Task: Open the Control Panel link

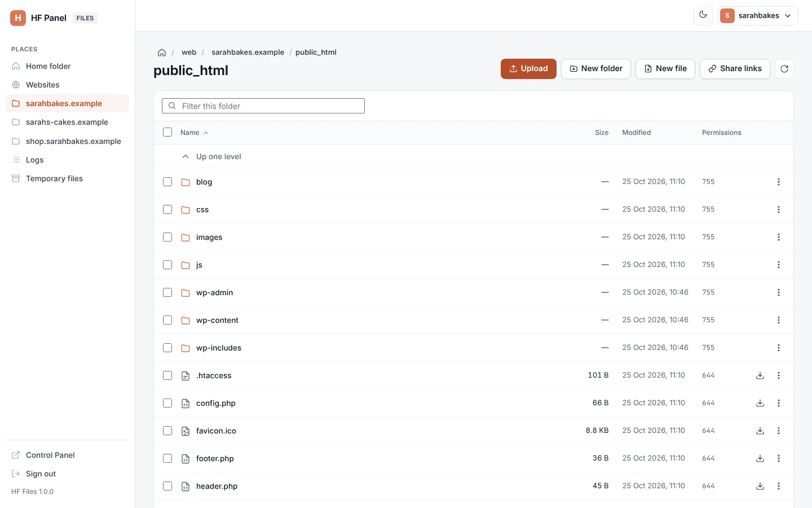Action: click(x=67, y=455)
